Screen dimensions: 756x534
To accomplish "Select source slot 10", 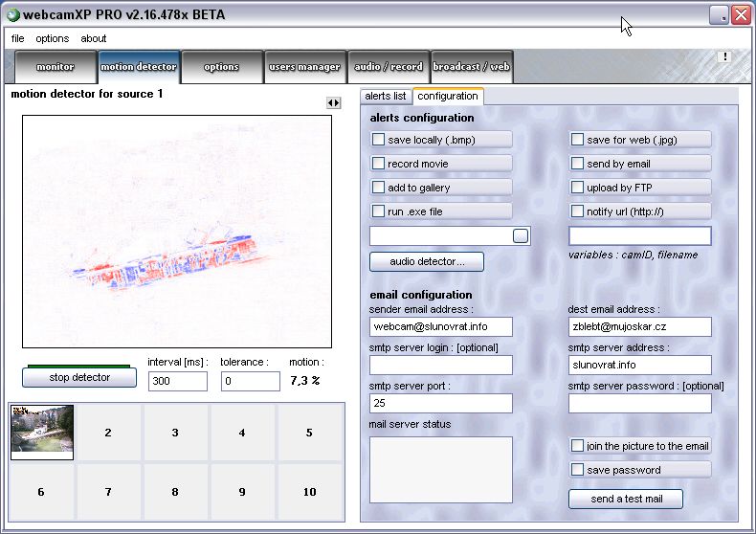I will (x=309, y=492).
